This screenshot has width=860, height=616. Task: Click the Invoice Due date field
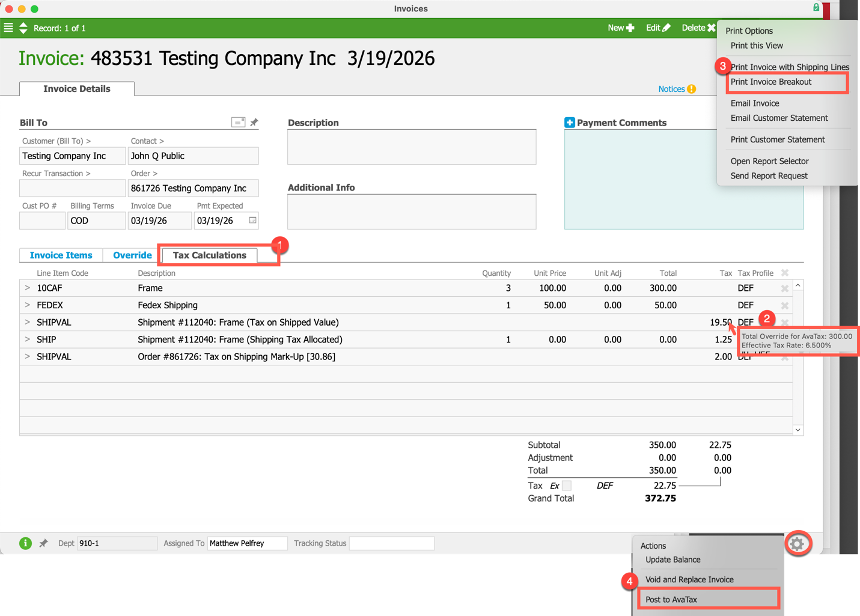point(159,221)
